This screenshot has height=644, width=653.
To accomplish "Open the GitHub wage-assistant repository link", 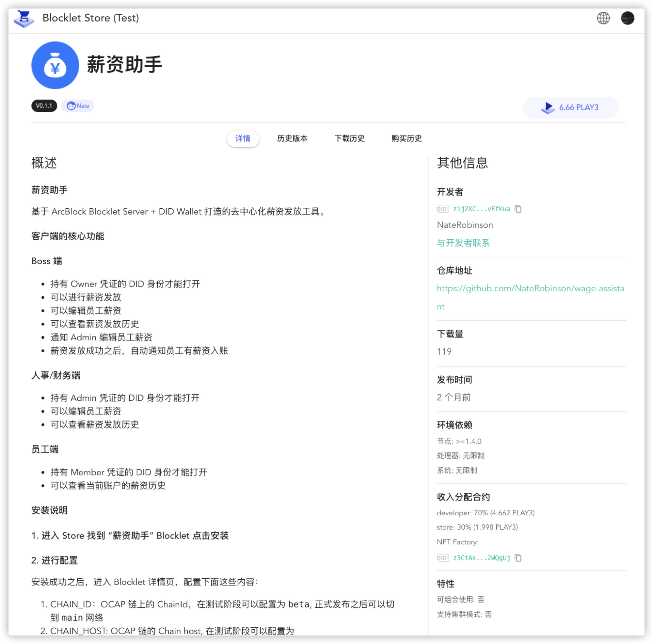I will tap(531, 298).
